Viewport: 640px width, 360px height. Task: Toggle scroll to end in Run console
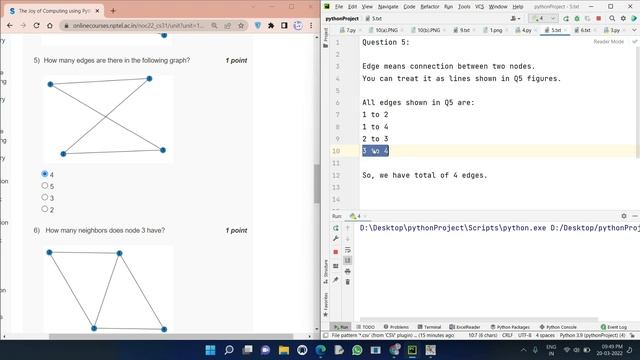348,260
